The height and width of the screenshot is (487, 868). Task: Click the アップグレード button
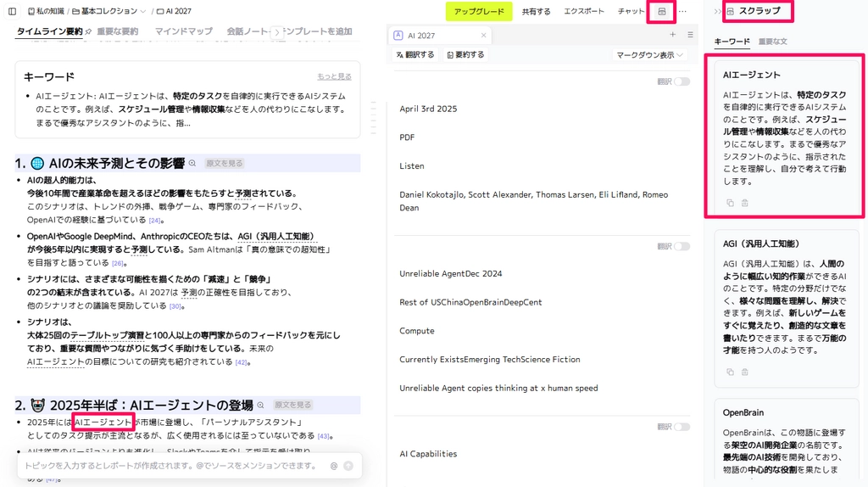[x=479, y=12]
